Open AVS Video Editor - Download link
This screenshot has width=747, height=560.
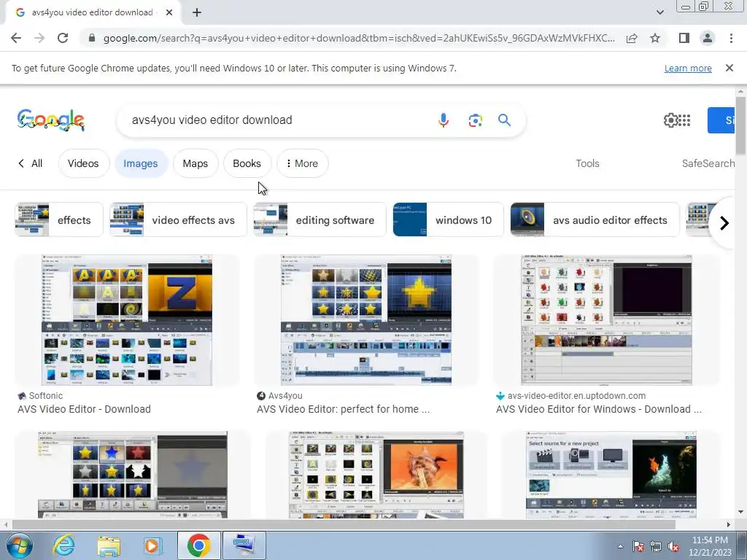point(85,409)
